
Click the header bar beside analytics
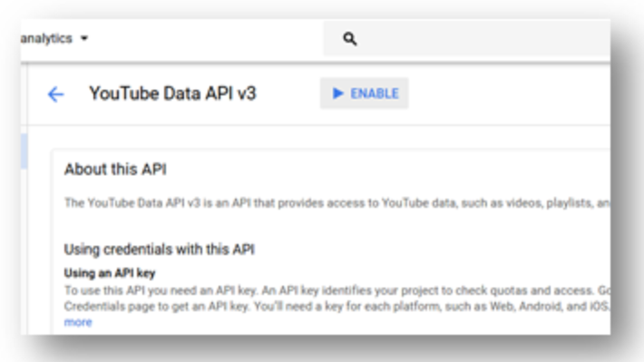[x=205, y=39]
